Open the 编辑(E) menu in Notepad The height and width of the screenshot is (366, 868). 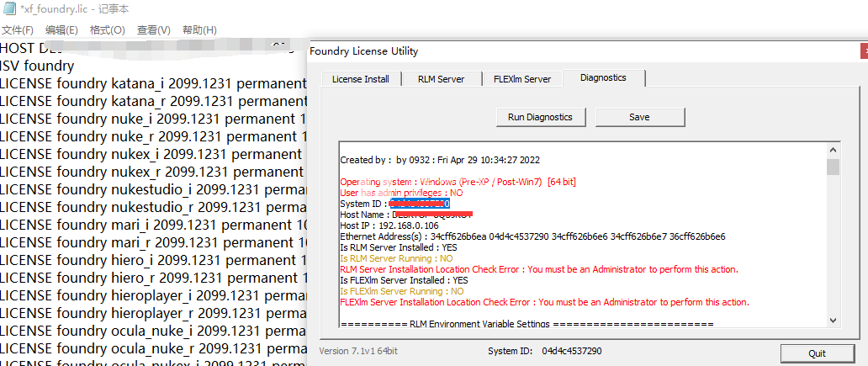click(61, 30)
